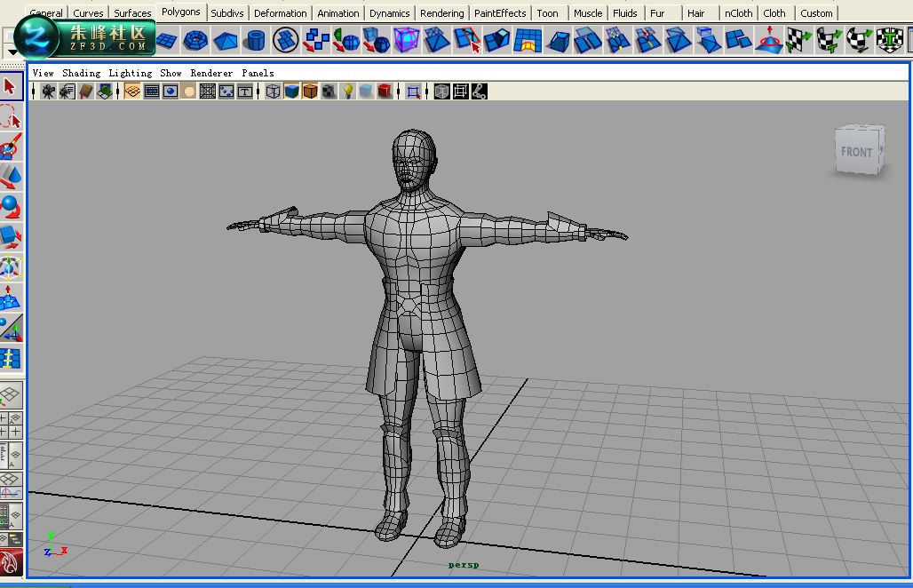913x588 pixels.
Task: Choose the Show Manipulator tool
Action: pyautogui.click(x=10, y=329)
